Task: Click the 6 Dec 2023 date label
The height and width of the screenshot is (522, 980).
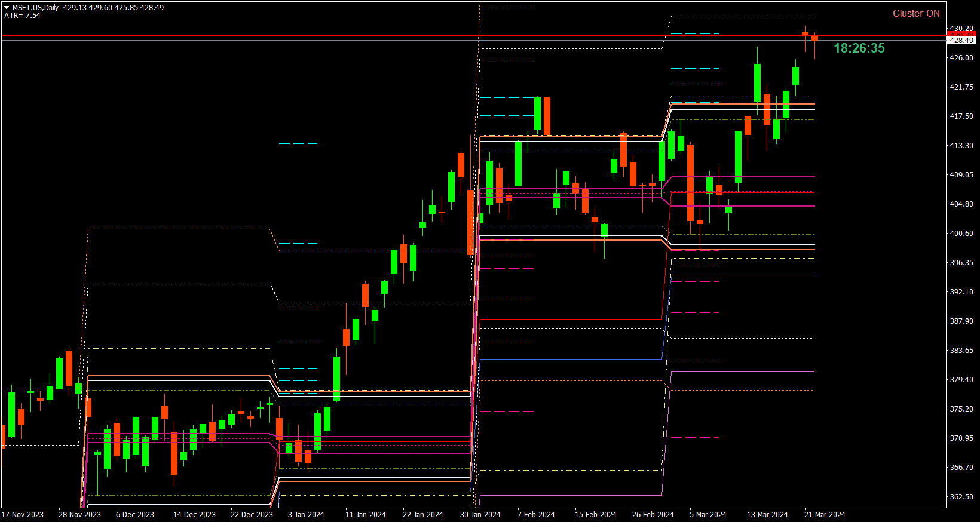Action: coord(135,515)
